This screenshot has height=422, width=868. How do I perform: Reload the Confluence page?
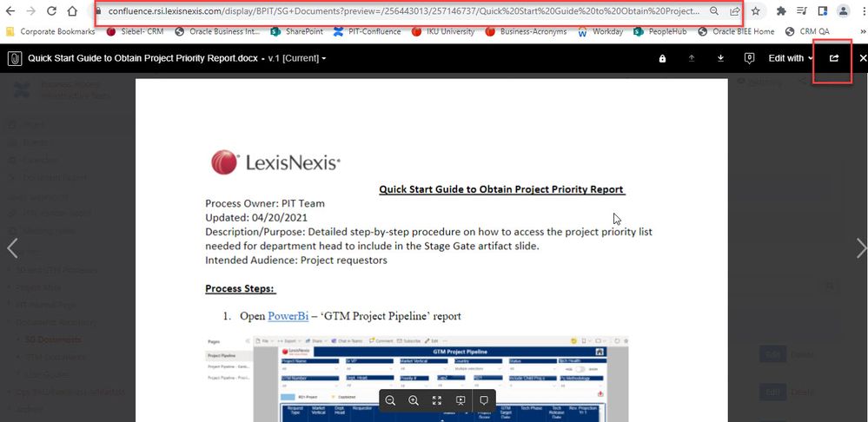point(51,11)
